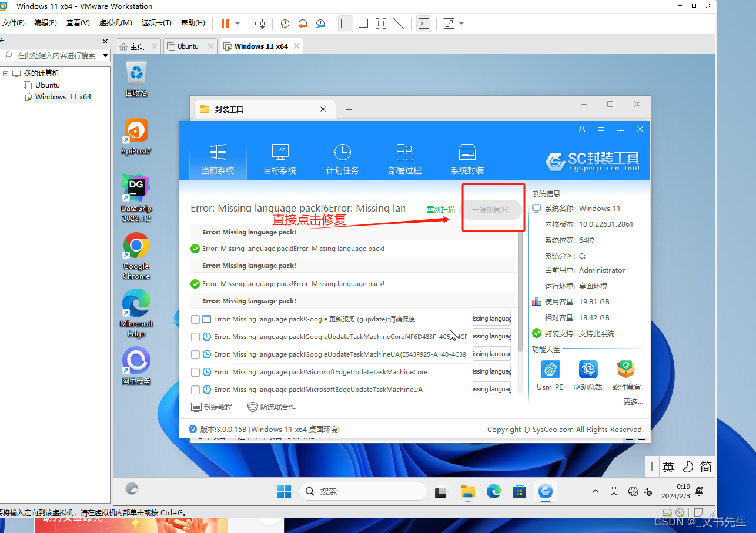756x533 pixels.
Task: Click the 更多... link under 功能大全
Action: pos(633,402)
